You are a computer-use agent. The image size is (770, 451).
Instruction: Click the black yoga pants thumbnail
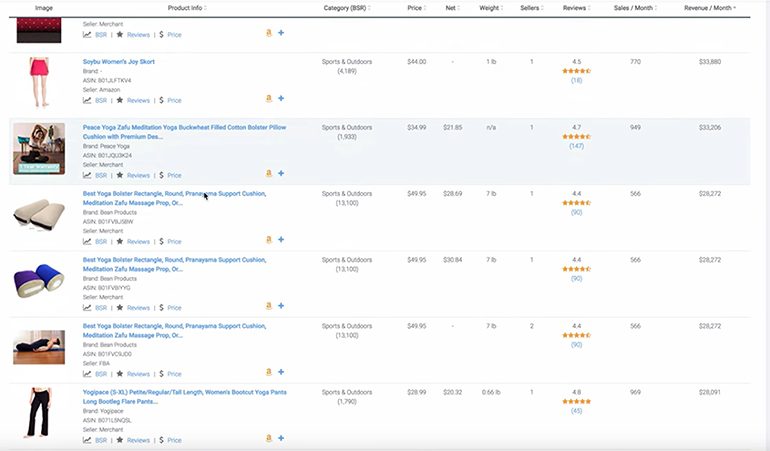point(38,412)
